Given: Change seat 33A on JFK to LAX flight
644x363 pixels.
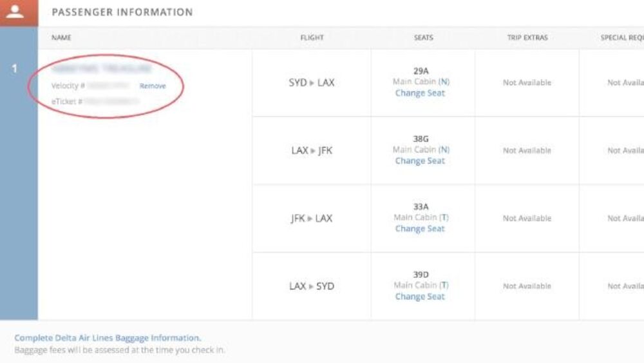Looking at the screenshot, I should 420,228.
